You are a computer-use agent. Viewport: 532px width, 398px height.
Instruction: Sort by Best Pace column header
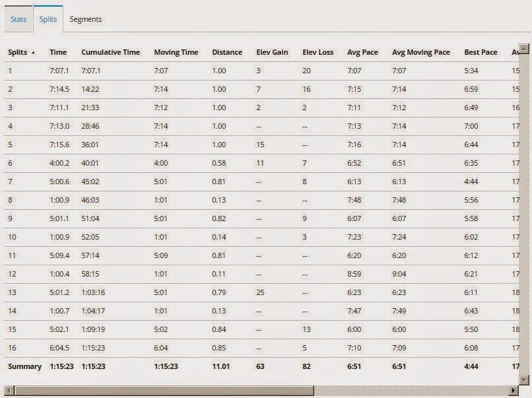tap(481, 52)
